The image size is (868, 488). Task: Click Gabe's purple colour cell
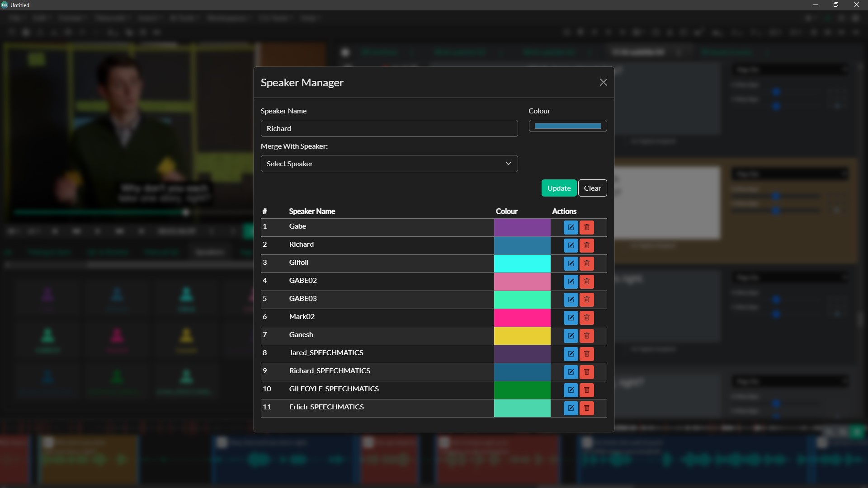[x=522, y=227]
